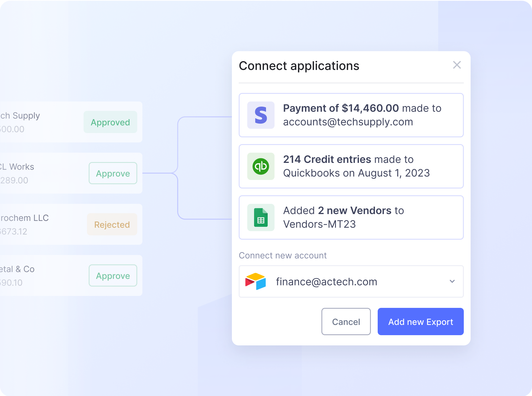Click the Approved status badge
Screen dimensions: 532x396
[110, 122]
